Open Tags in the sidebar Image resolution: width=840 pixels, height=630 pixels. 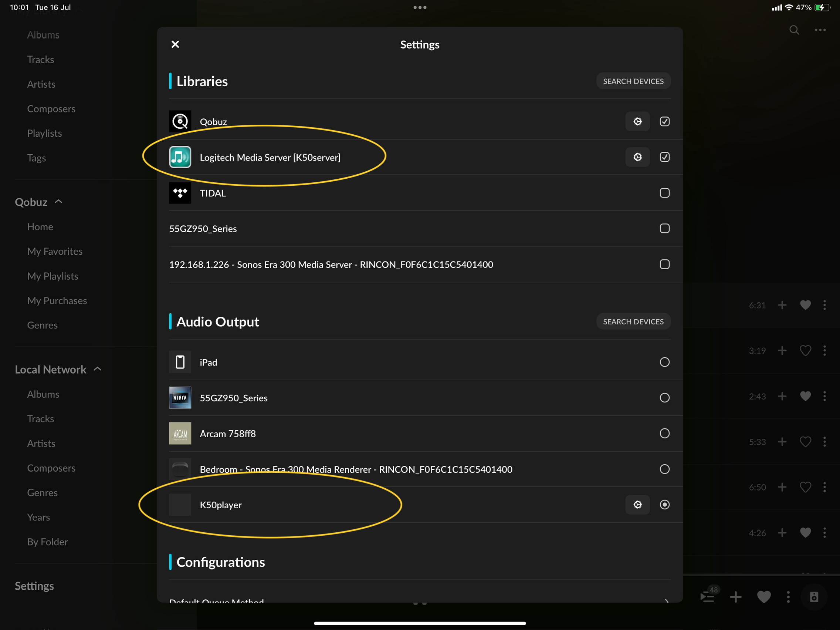(36, 158)
